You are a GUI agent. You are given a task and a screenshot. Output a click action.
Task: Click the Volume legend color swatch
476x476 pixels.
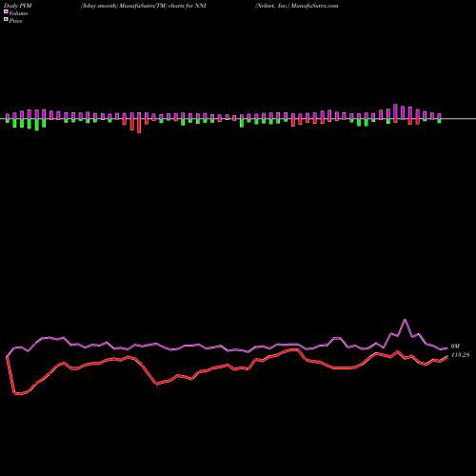pyautogui.click(x=6, y=11)
